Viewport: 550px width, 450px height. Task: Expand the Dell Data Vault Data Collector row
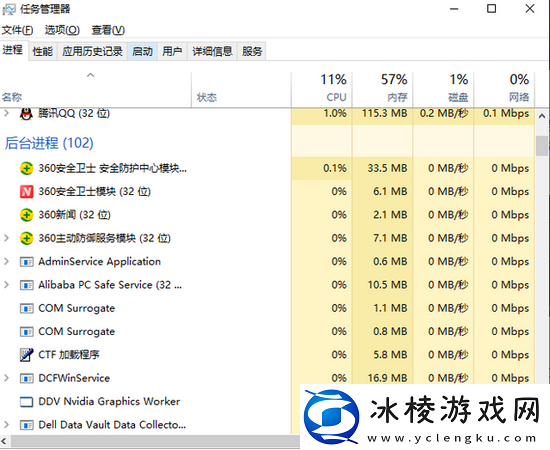pyautogui.click(x=6, y=425)
